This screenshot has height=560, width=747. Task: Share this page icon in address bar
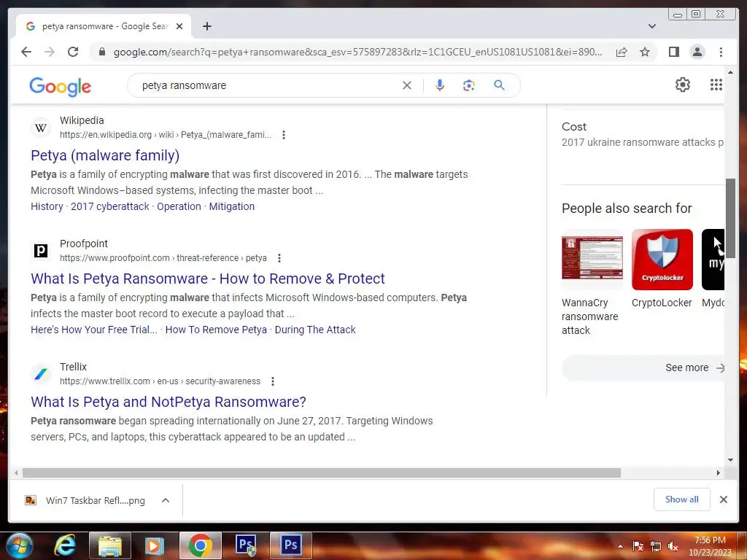tap(622, 52)
